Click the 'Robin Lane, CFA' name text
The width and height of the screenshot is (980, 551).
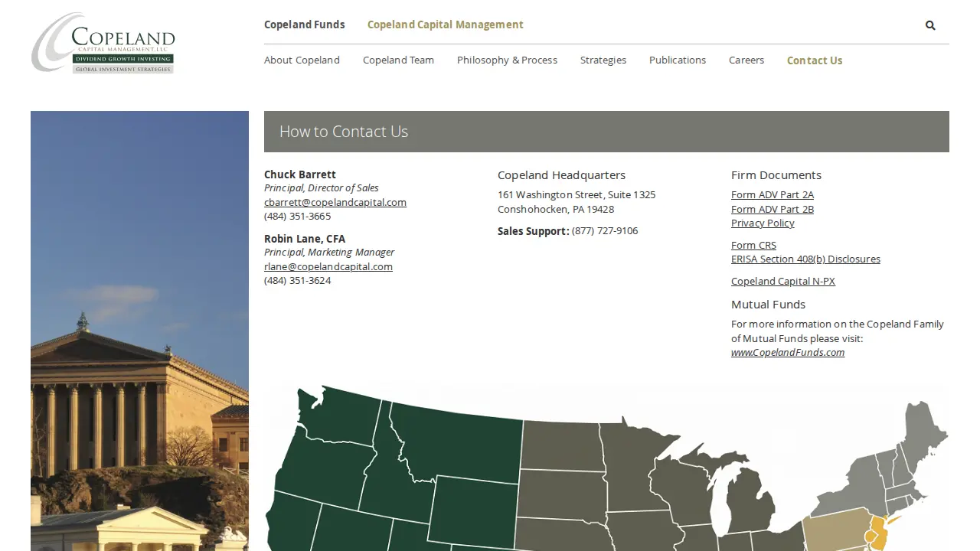(x=305, y=239)
